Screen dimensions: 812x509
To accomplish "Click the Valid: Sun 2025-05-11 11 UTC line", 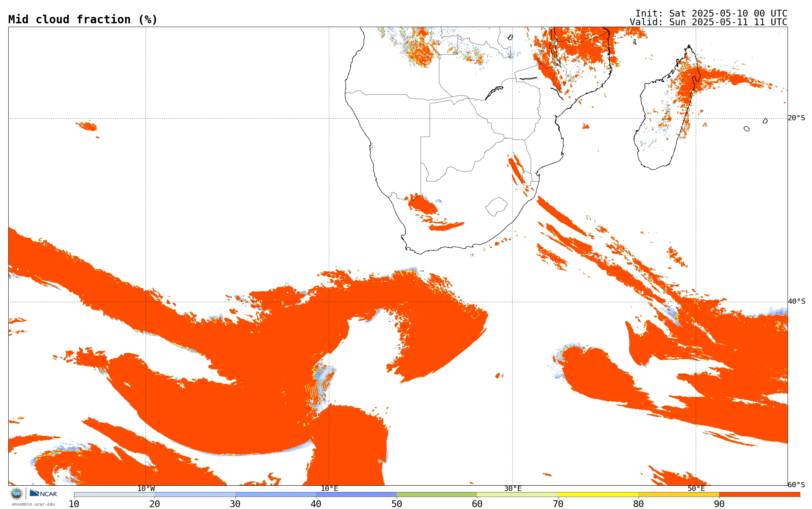I will [709, 22].
